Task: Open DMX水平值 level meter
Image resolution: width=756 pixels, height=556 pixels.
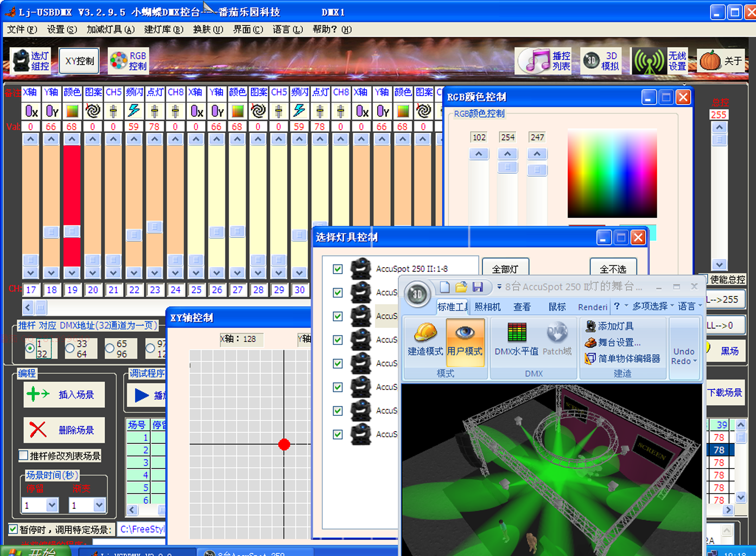Action: point(517,339)
